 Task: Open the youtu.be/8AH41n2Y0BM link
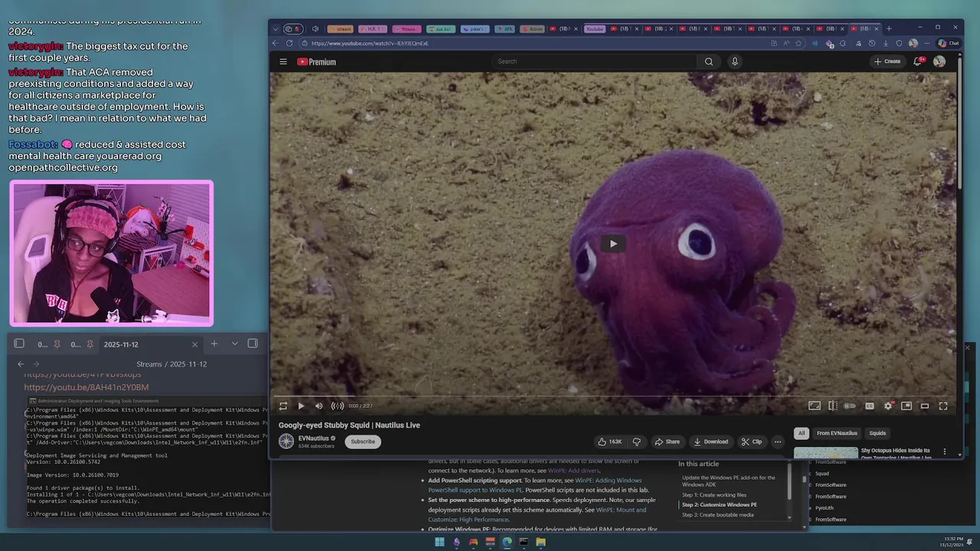(87, 387)
